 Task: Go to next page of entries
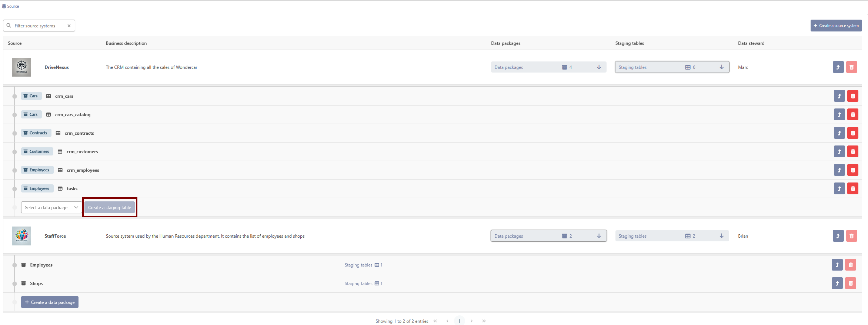471,321
